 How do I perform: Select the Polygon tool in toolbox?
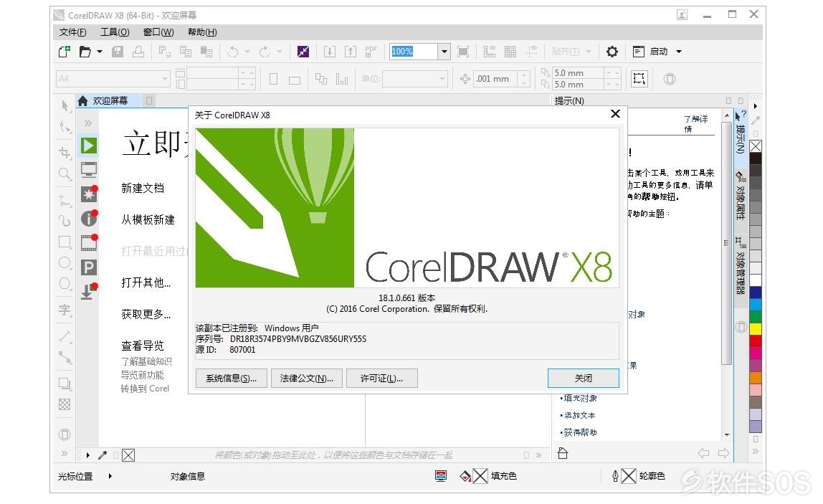[65, 283]
